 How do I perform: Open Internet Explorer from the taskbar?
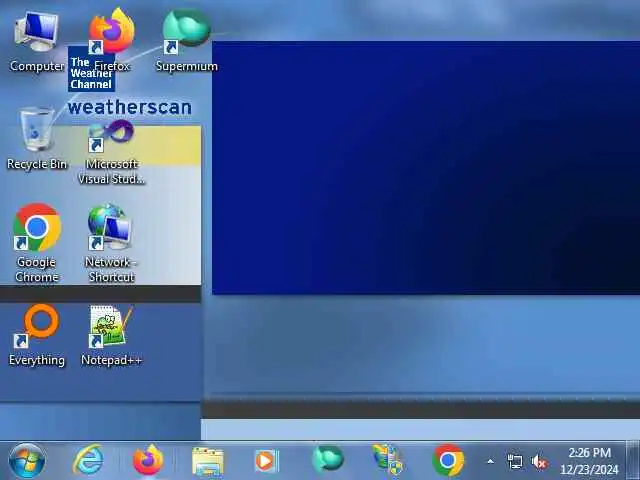pos(88,460)
